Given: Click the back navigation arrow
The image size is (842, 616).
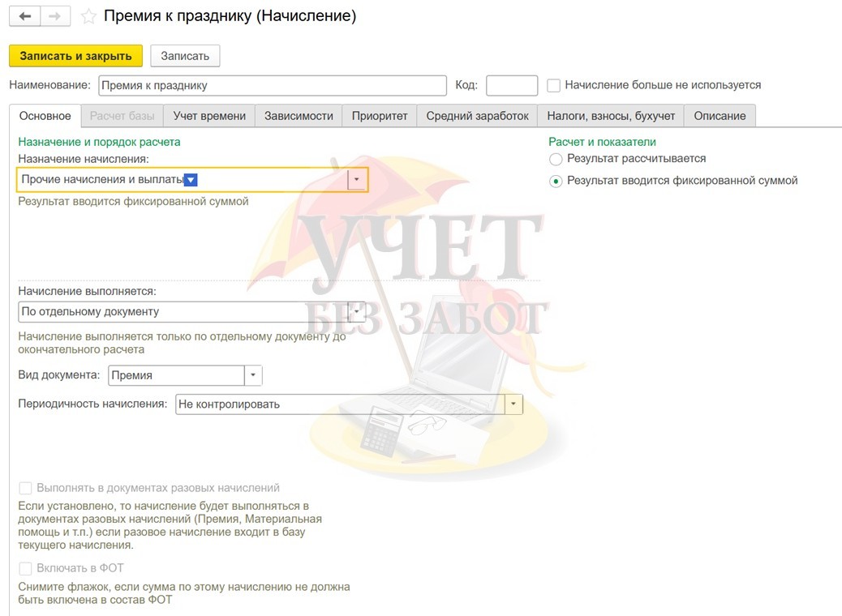Looking at the screenshot, I should point(24,16).
